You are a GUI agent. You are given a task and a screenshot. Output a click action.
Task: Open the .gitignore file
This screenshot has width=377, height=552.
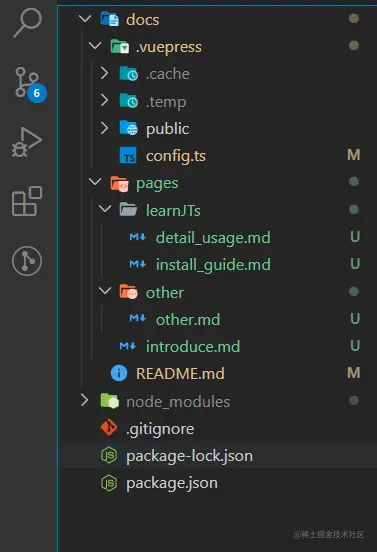[160, 429]
